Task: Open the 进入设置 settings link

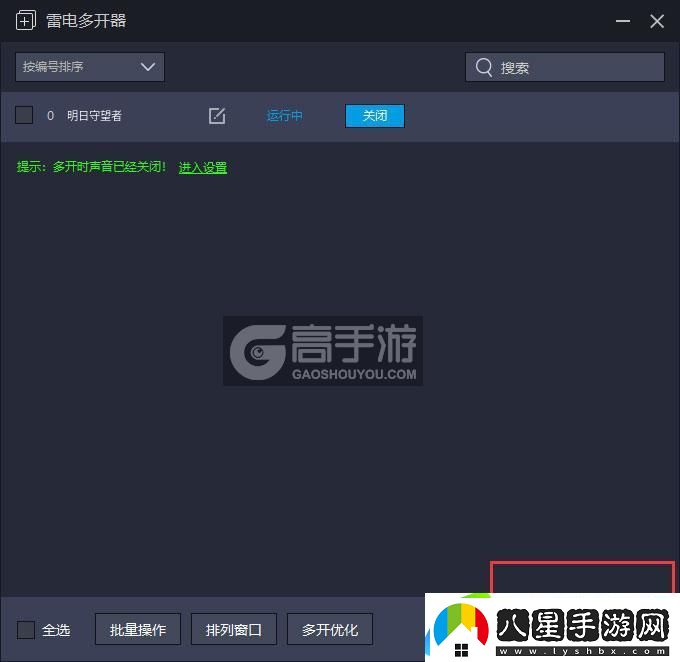Action: pos(203,167)
